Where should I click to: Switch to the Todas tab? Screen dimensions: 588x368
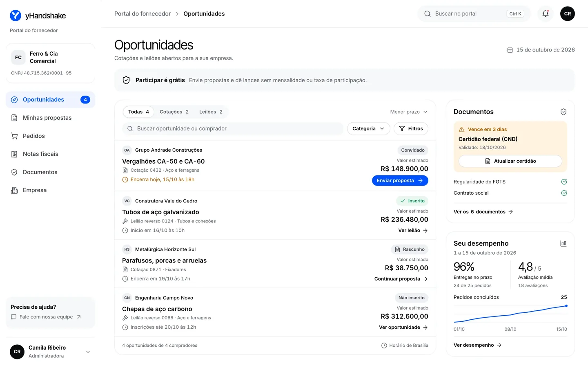pos(138,112)
